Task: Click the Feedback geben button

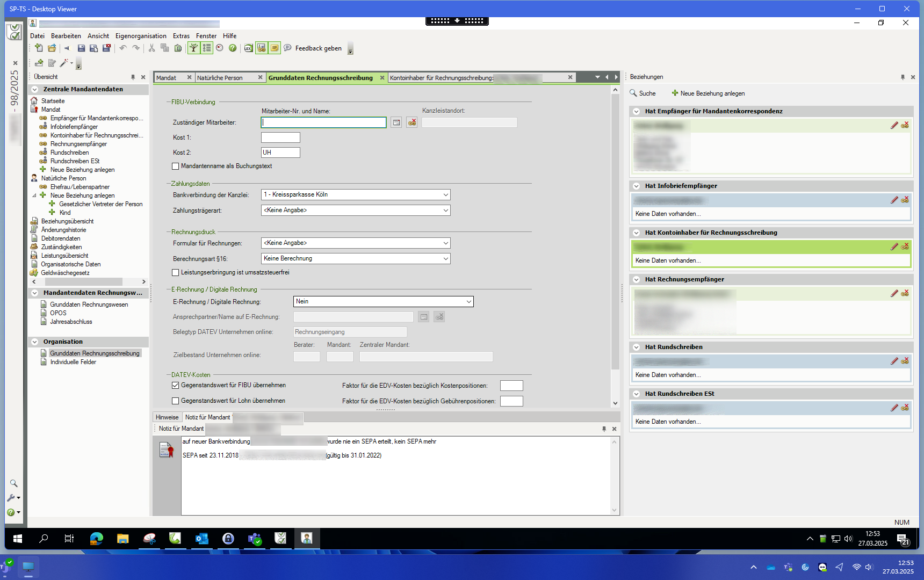Action: pos(318,48)
